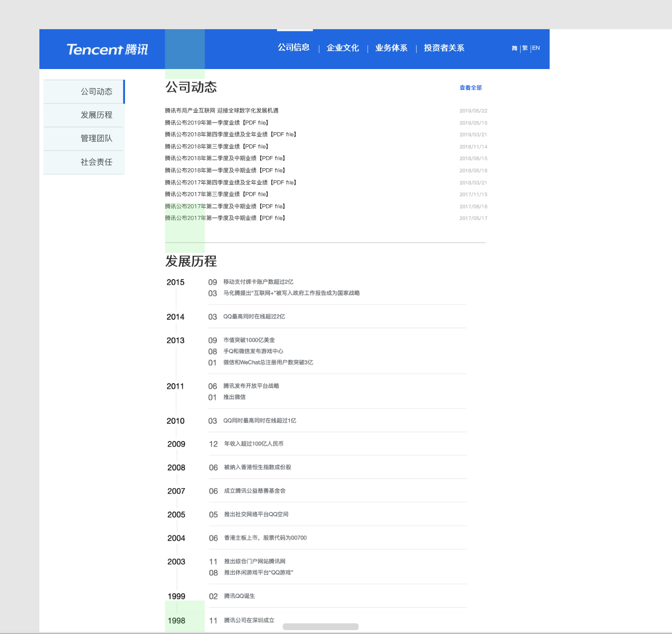
Task: Click the Tencent 腾讯 logo
Action: coord(107,50)
